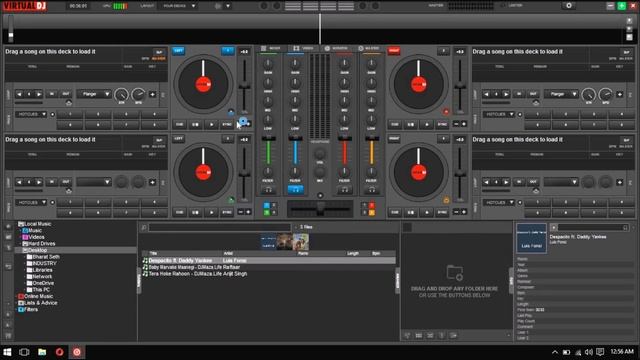Click CUE button on lower right deck
Screen dimensions: 640x360
(x=395, y=212)
